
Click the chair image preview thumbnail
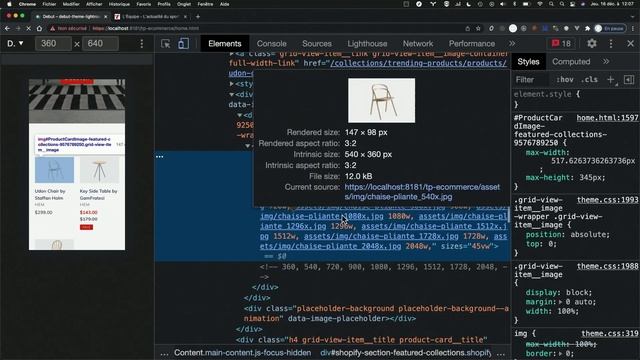pyautogui.click(x=381, y=100)
